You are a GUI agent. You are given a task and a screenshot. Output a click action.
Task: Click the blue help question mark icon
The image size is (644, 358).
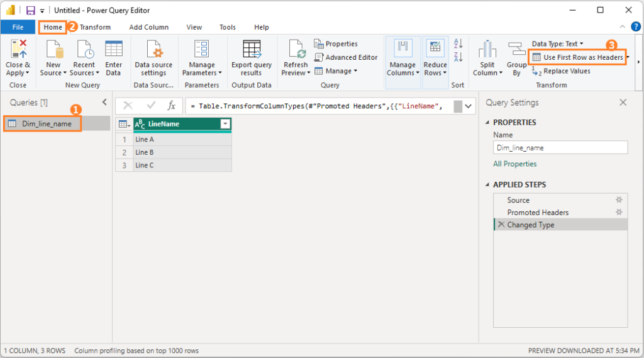pyautogui.click(x=635, y=26)
